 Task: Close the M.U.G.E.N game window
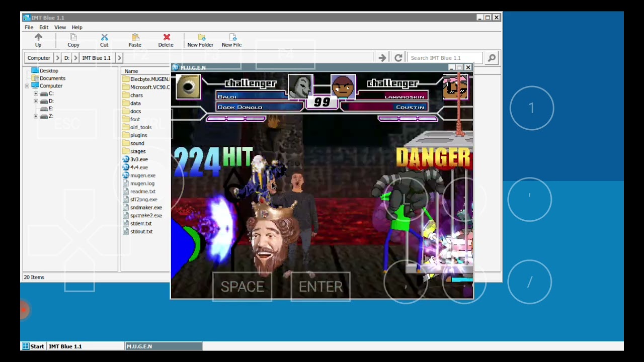pyautogui.click(x=468, y=67)
